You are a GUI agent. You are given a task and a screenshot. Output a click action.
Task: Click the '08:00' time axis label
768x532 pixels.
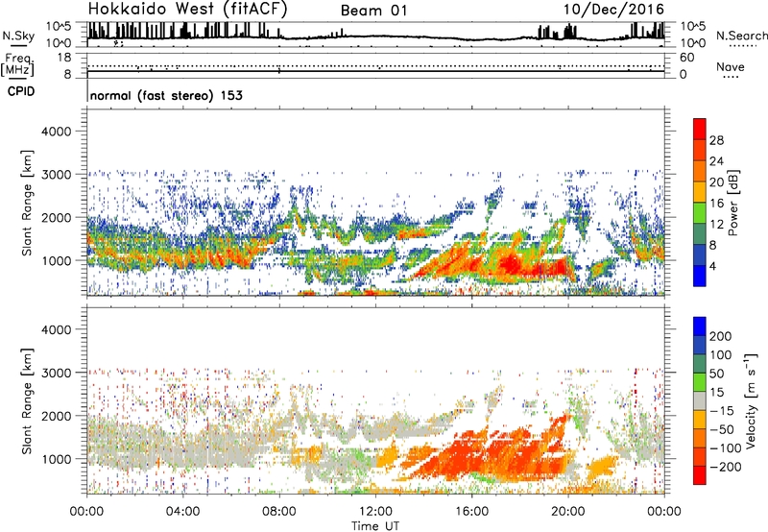point(279,512)
